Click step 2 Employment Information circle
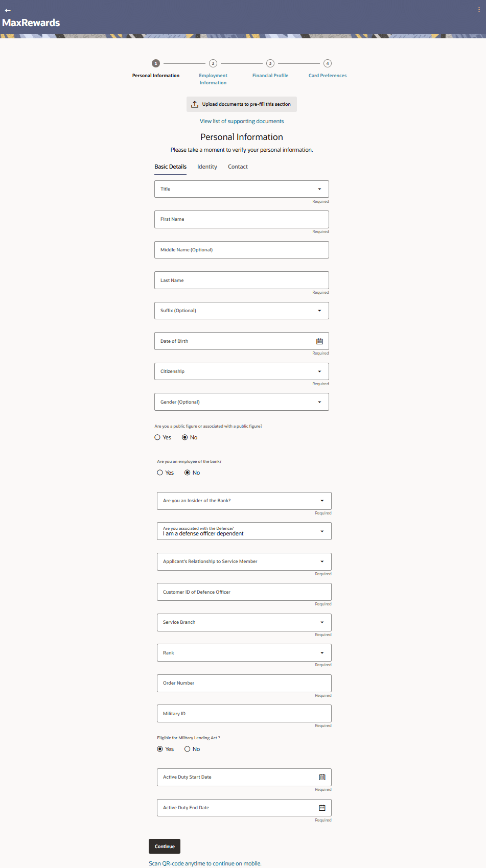This screenshot has height=868, width=486. click(x=213, y=63)
